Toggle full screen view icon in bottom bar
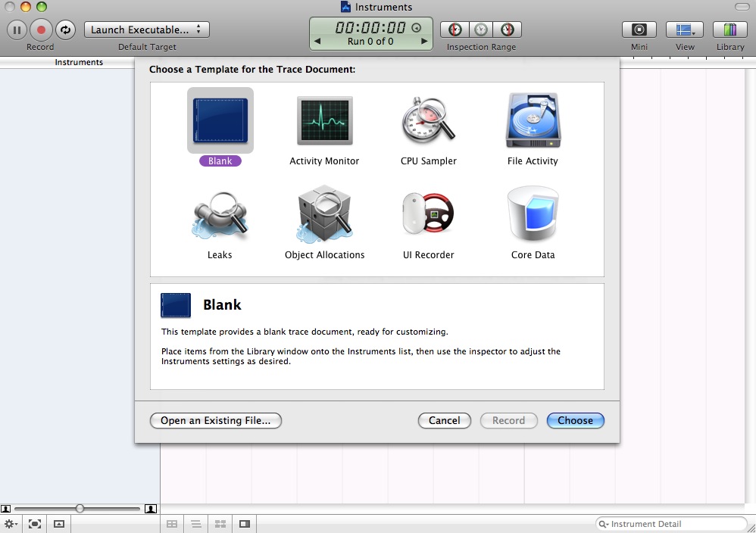 (x=35, y=524)
